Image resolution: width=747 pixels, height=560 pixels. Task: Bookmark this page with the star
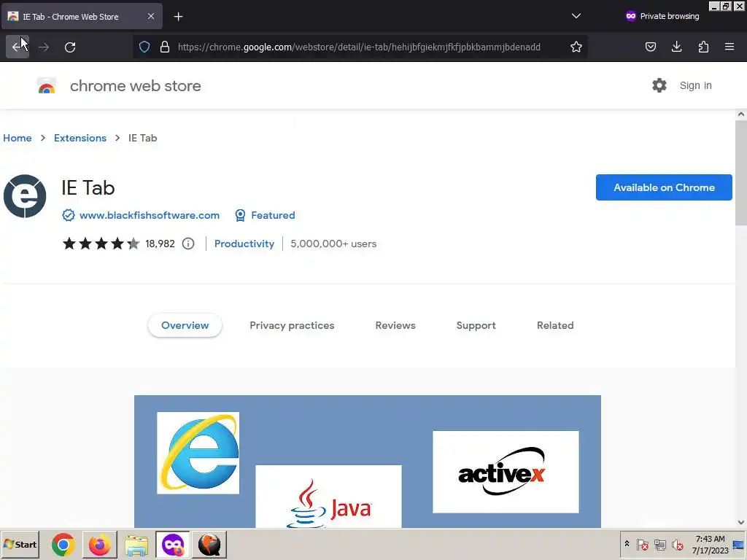(x=576, y=47)
